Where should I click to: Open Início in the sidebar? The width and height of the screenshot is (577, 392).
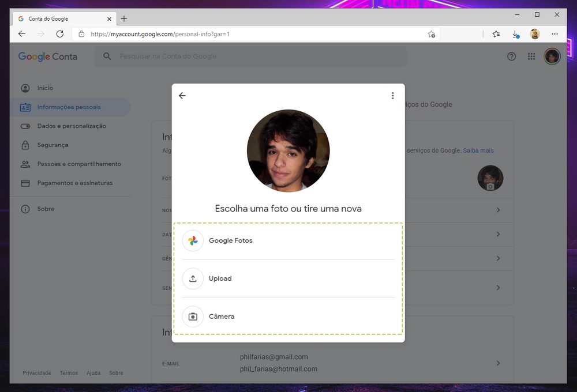pyautogui.click(x=45, y=88)
